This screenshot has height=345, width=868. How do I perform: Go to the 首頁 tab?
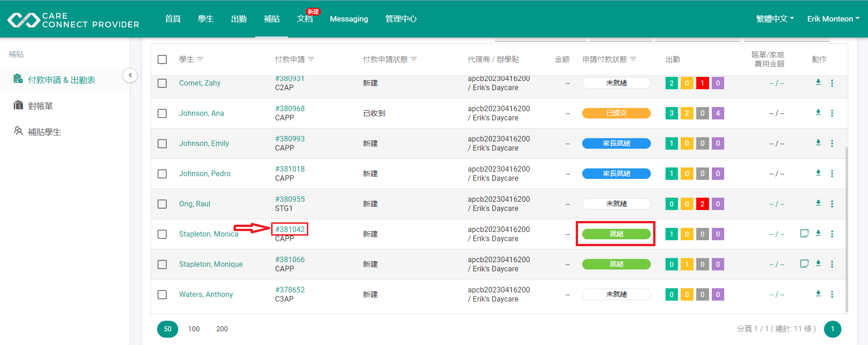click(x=173, y=19)
